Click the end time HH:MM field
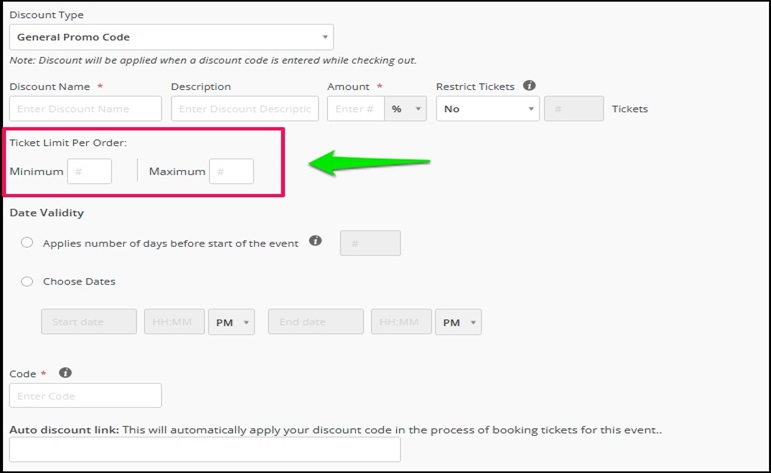771x473 pixels. coord(401,322)
